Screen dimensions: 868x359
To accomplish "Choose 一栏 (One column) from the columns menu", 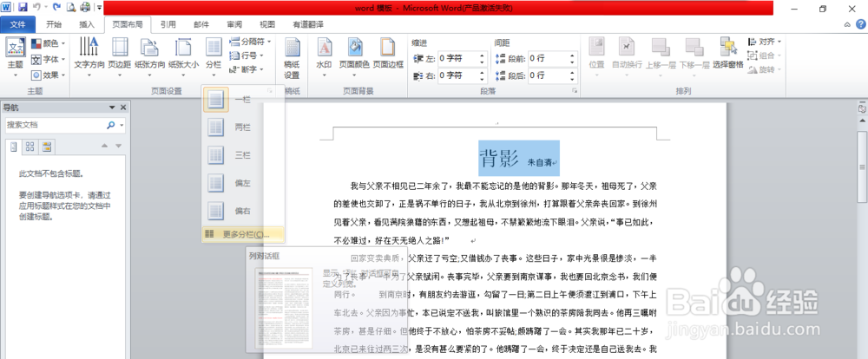I will (244, 100).
